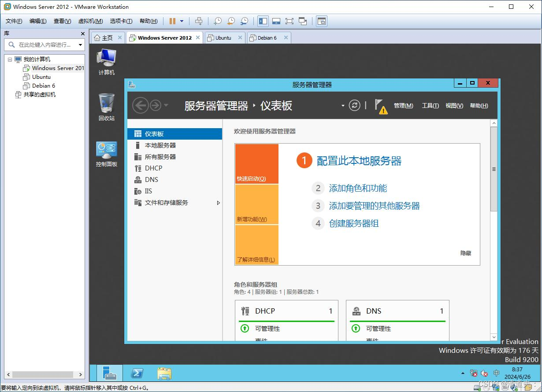Enter VMware full screen mode
The width and height of the screenshot is (542, 392).
pos(290,21)
